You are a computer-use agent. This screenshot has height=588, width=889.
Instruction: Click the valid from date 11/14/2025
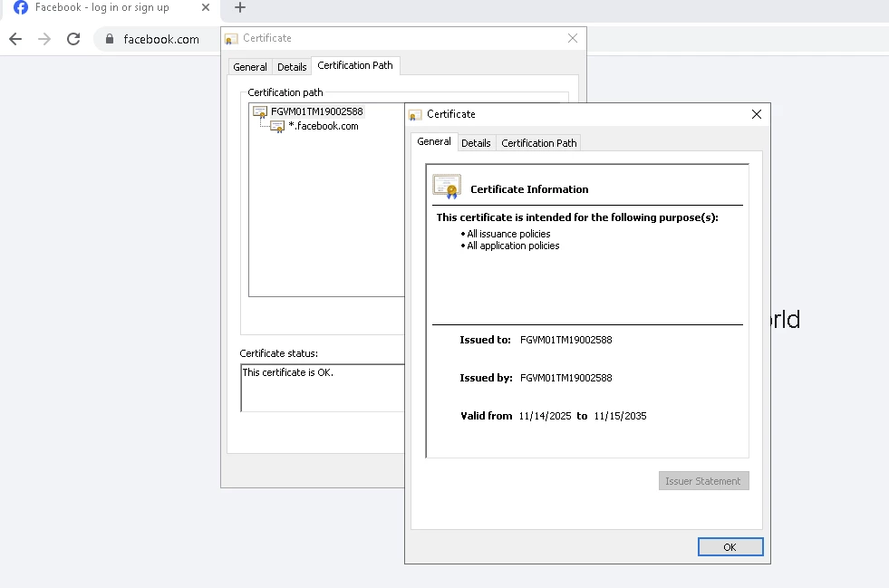click(545, 416)
